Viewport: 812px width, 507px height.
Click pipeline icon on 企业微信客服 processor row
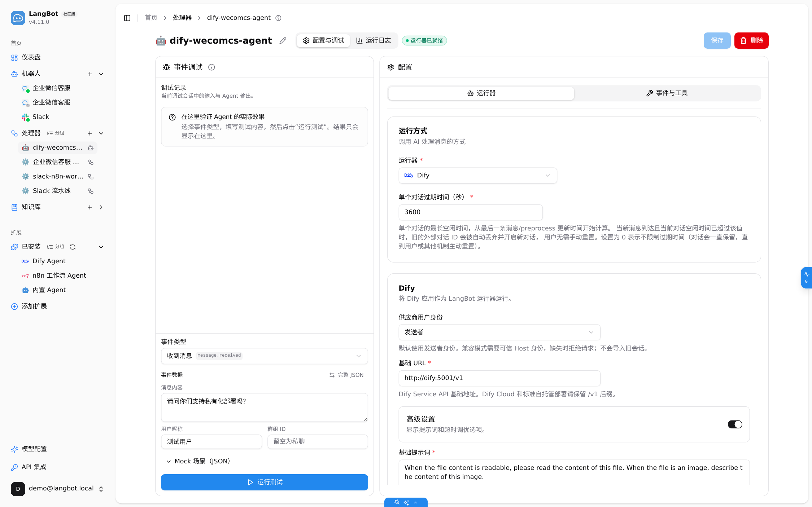(x=91, y=162)
